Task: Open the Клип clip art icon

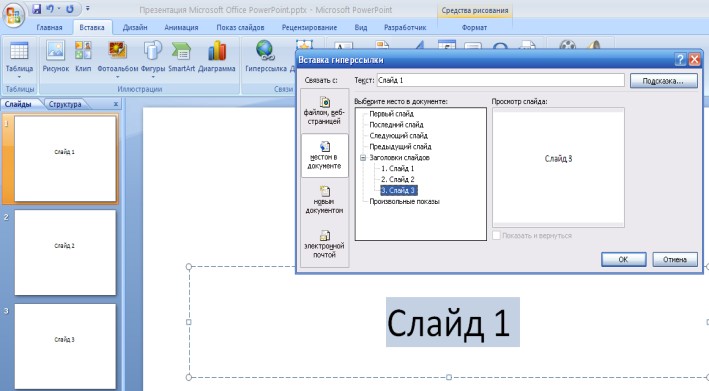Action: pos(83,50)
